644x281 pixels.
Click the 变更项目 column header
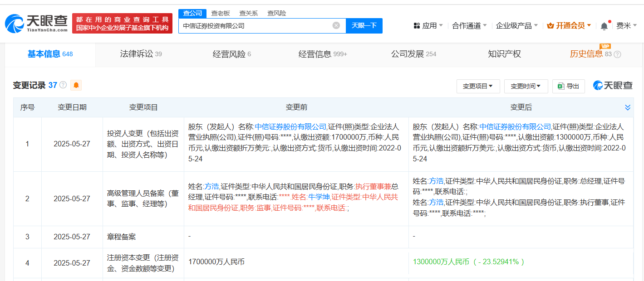click(143, 107)
